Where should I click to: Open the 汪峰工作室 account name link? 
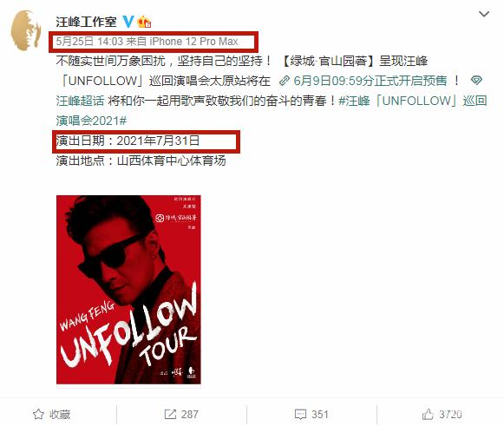(87, 22)
